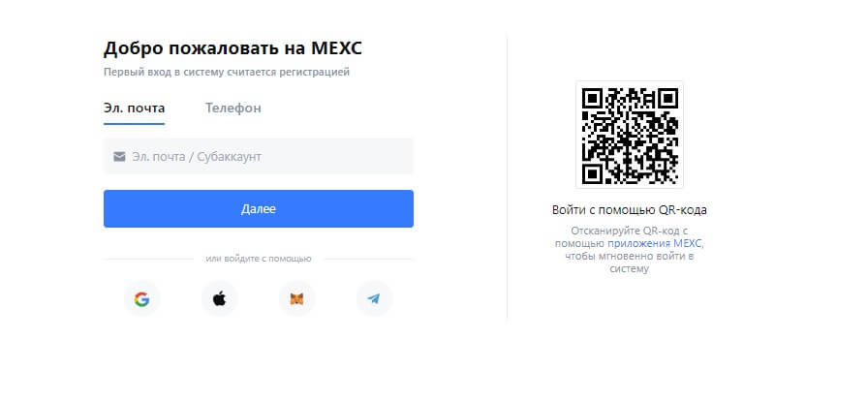
Task: Click the vertical divider beside the QR section
Action: coord(507,177)
